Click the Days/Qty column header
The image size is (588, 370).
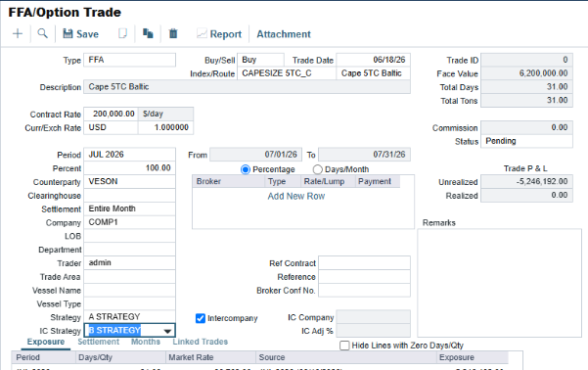120,357
